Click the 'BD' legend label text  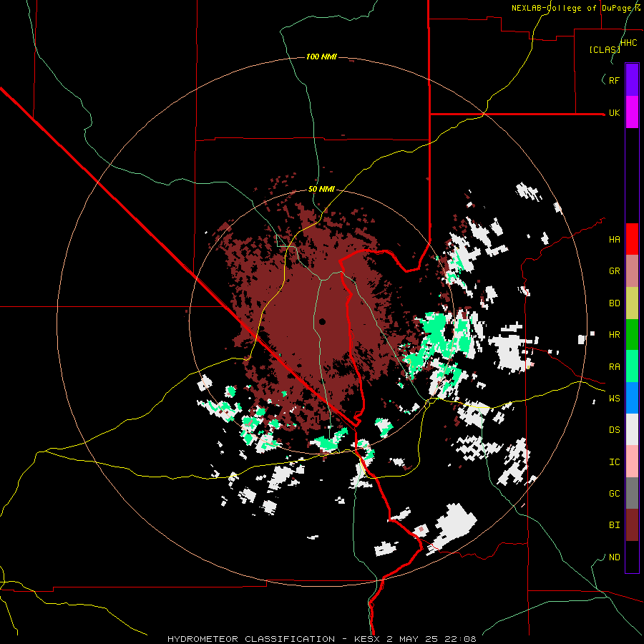pyautogui.click(x=614, y=303)
